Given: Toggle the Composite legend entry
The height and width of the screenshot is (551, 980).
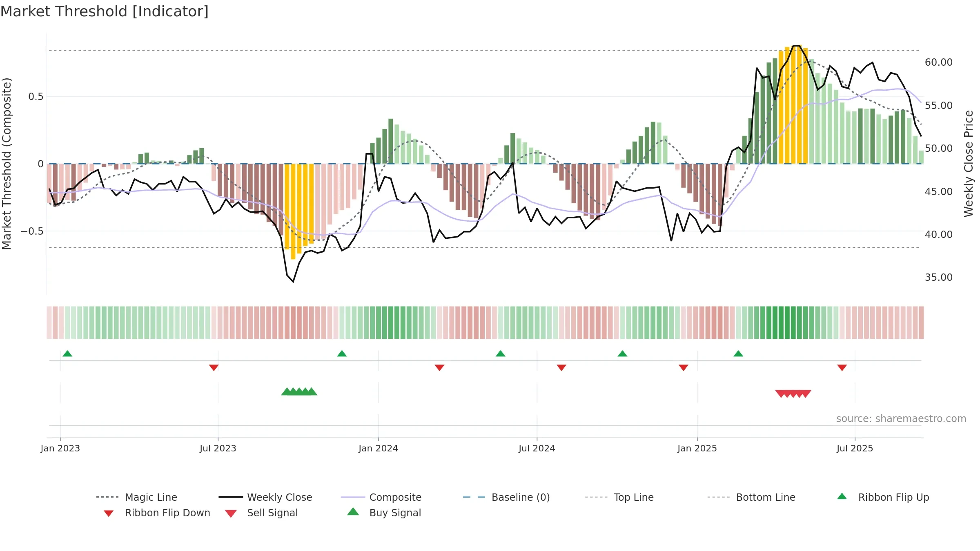Looking at the screenshot, I should [381, 497].
